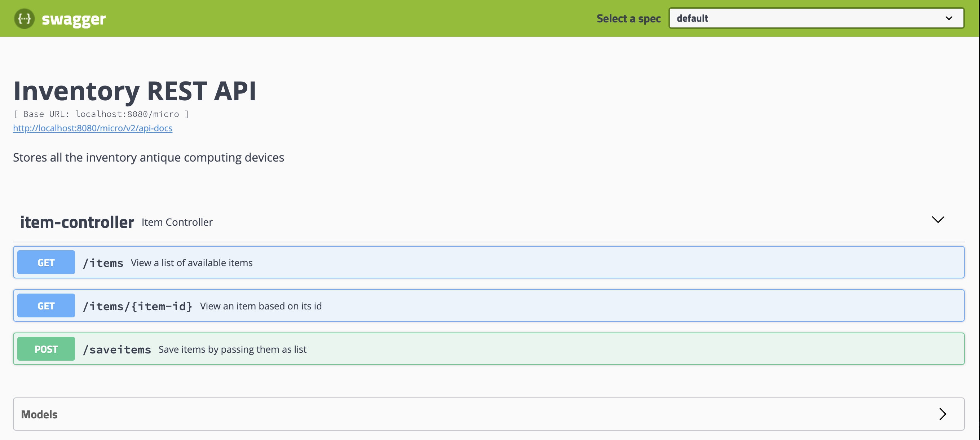
Task: Click the Inventory REST API title
Action: pyautogui.click(x=135, y=91)
